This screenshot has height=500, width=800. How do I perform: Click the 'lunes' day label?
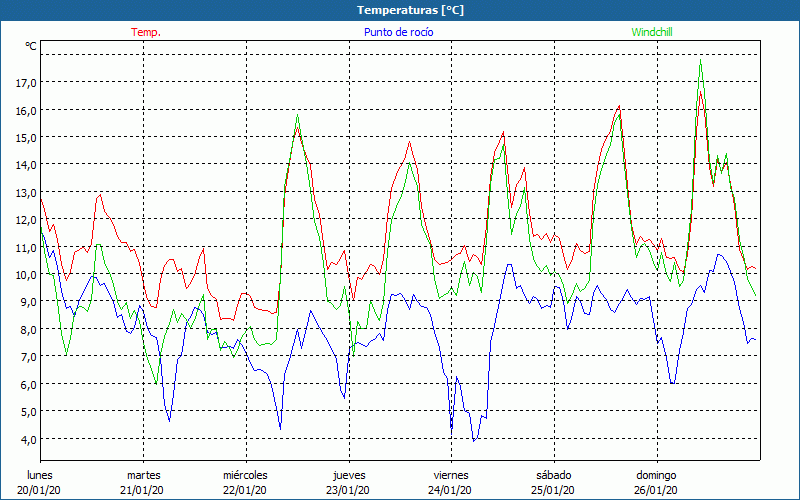coord(40,475)
